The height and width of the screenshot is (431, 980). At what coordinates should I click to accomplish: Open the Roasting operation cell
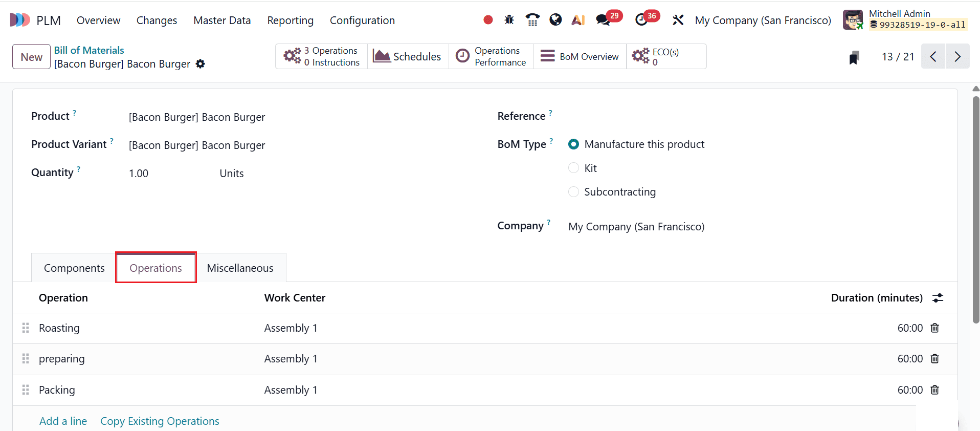coord(59,328)
